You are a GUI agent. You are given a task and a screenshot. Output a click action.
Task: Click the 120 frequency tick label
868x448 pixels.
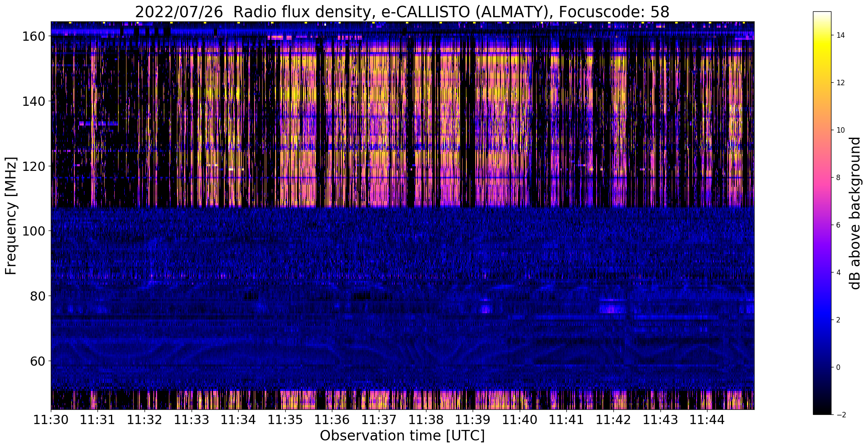[33, 166]
